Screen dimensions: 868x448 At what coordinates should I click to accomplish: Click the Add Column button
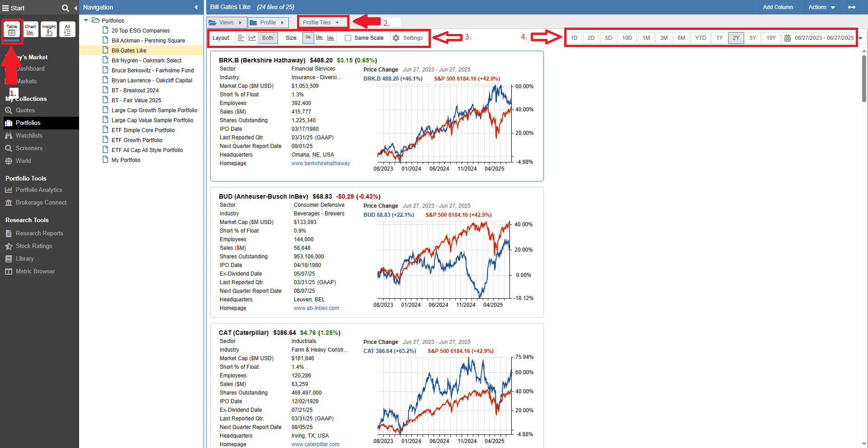(778, 7)
